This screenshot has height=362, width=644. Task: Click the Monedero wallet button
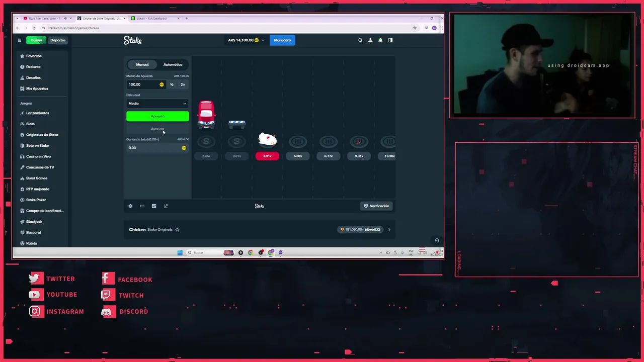tap(282, 40)
